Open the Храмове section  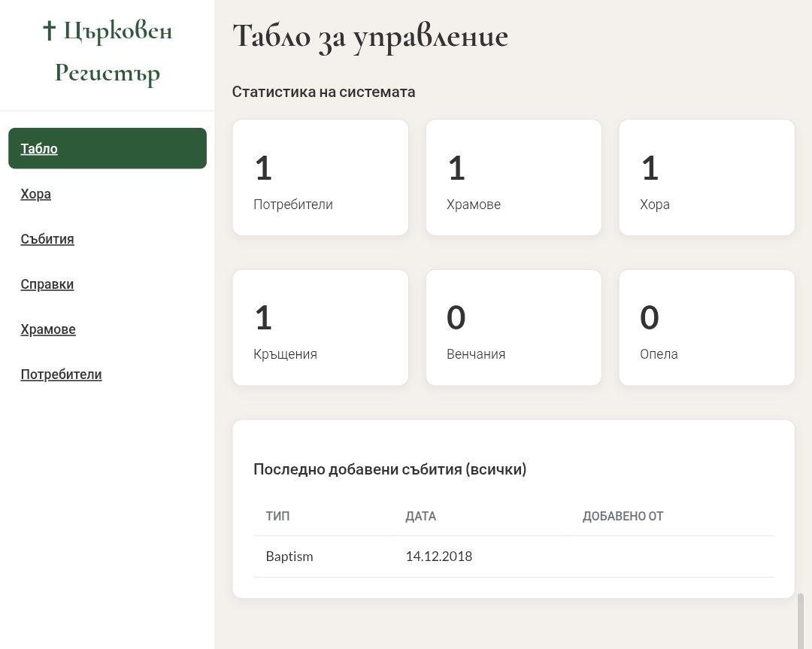click(x=48, y=329)
